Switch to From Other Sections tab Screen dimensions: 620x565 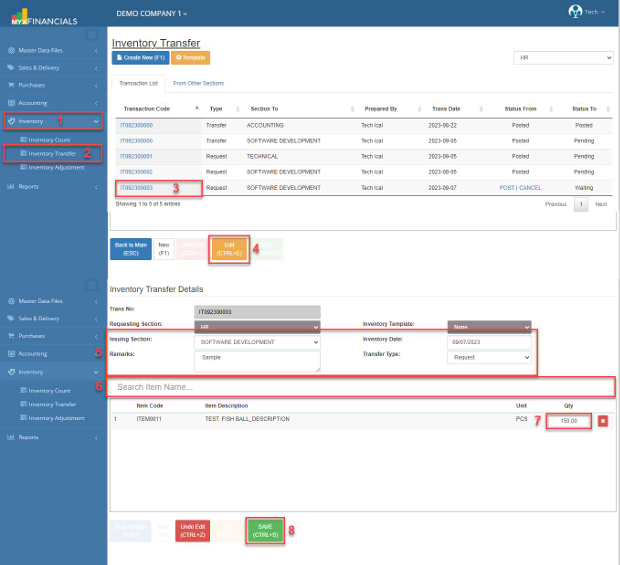(x=198, y=83)
